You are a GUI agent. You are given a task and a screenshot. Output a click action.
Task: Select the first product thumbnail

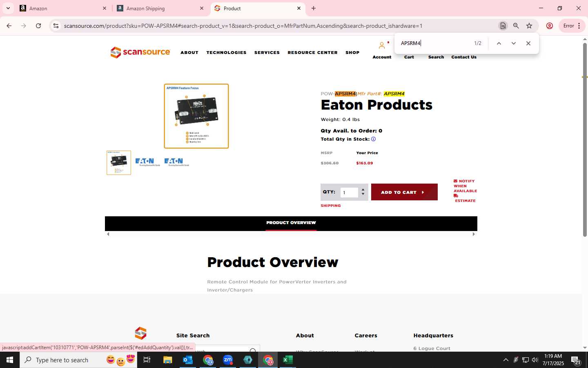pos(119,163)
